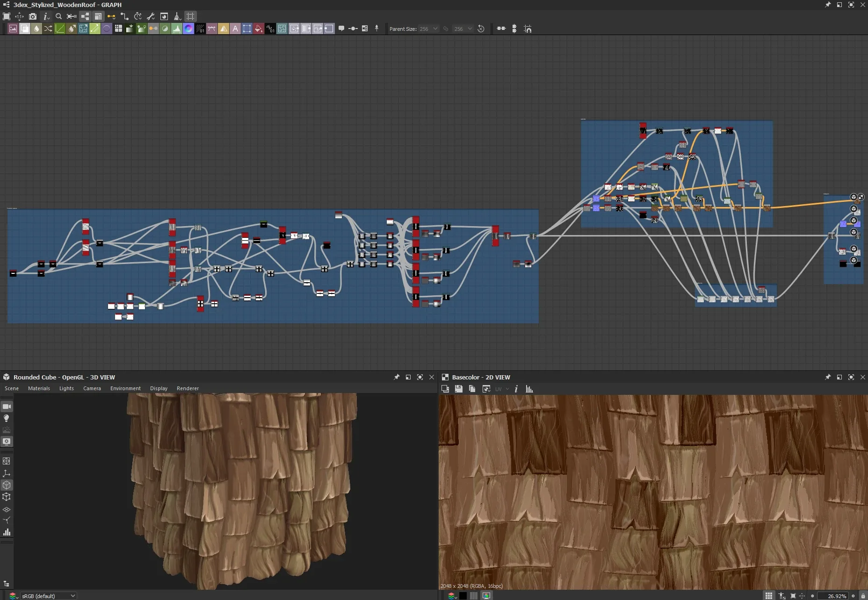Viewport: 868px width, 600px height.
Task: Toggle the Parent Size link icon
Action: click(x=446, y=29)
